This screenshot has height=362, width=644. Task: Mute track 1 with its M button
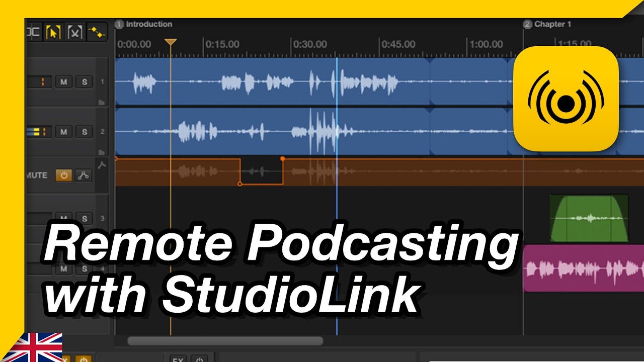(x=63, y=82)
